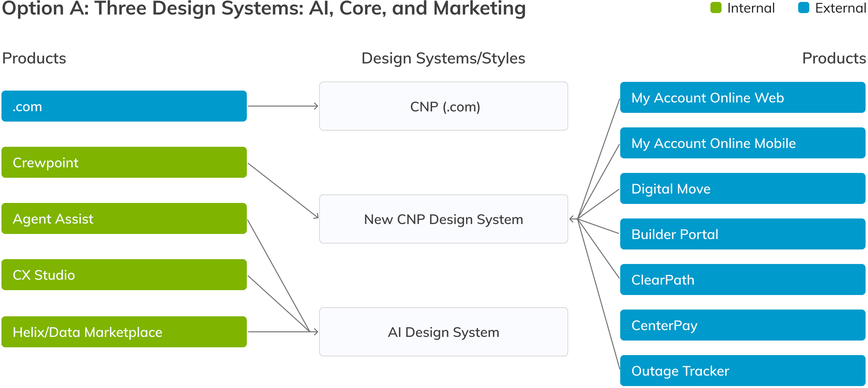Click the .com product box
Viewport: 868px width, 388px height.
124,106
